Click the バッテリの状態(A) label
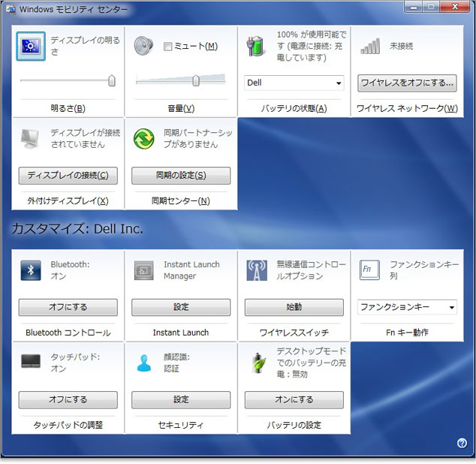 click(x=294, y=108)
